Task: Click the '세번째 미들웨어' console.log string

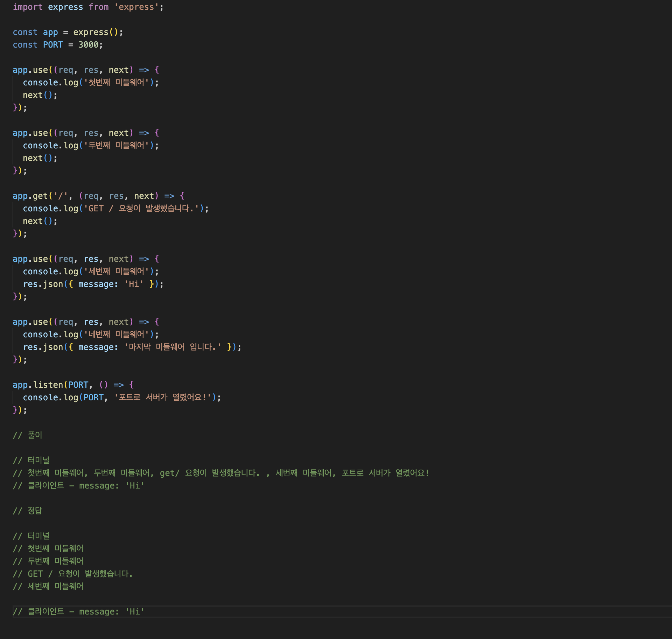Action: click(117, 272)
